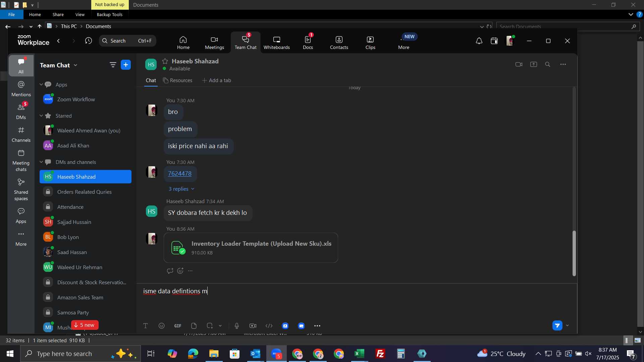Open the chat list filter icon
The height and width of the screenshot is (362, 644).
point(113,65)
